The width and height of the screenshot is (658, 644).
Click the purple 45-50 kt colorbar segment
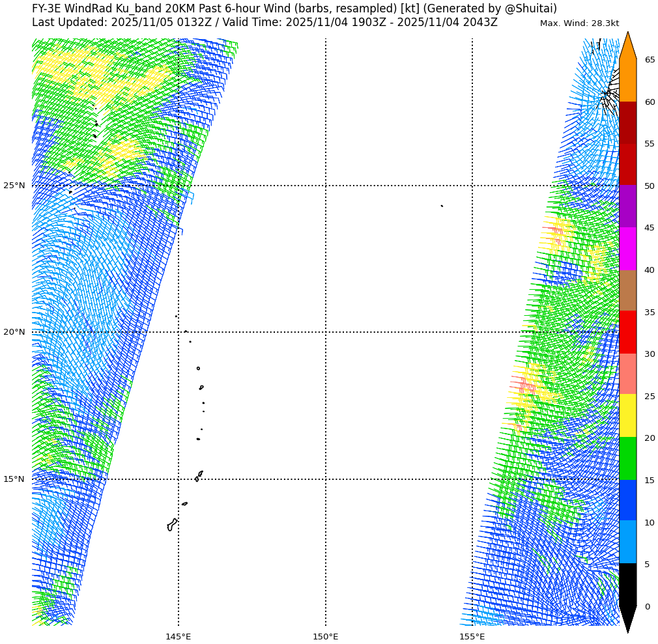tap(627, 206)
